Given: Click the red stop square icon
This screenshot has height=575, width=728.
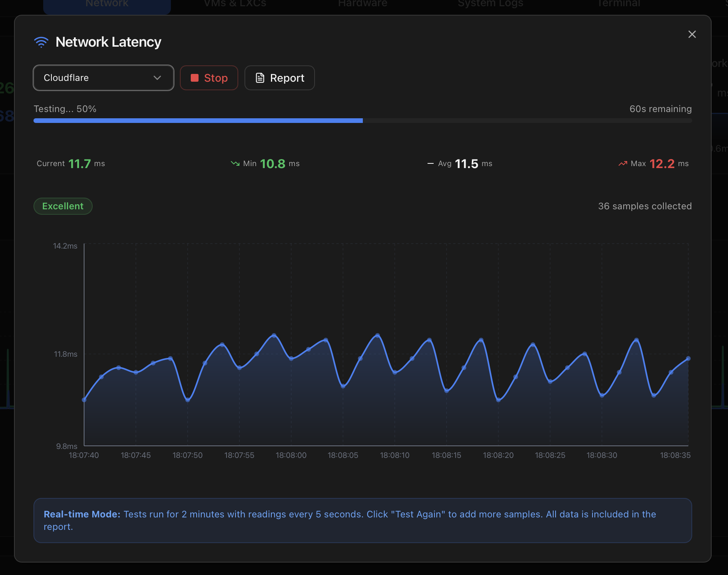Looking at the screenshot, I should [x=195, y=78].
